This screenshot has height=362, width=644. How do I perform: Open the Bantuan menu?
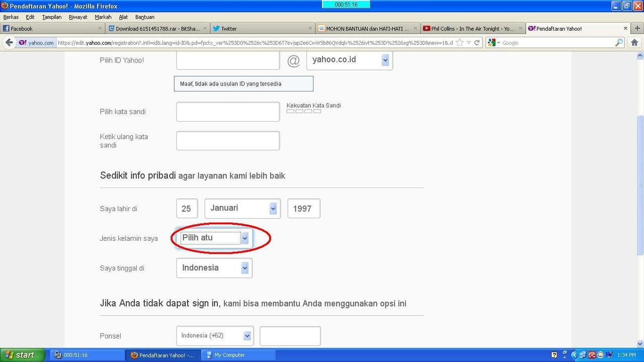pyautogui.click(x=145, y=17)
